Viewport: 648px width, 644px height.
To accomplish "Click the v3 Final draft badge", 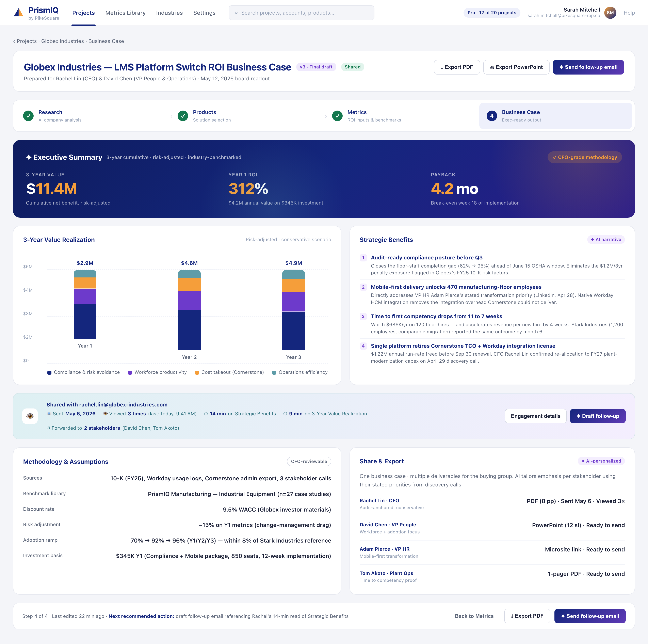I will [316, 67].
